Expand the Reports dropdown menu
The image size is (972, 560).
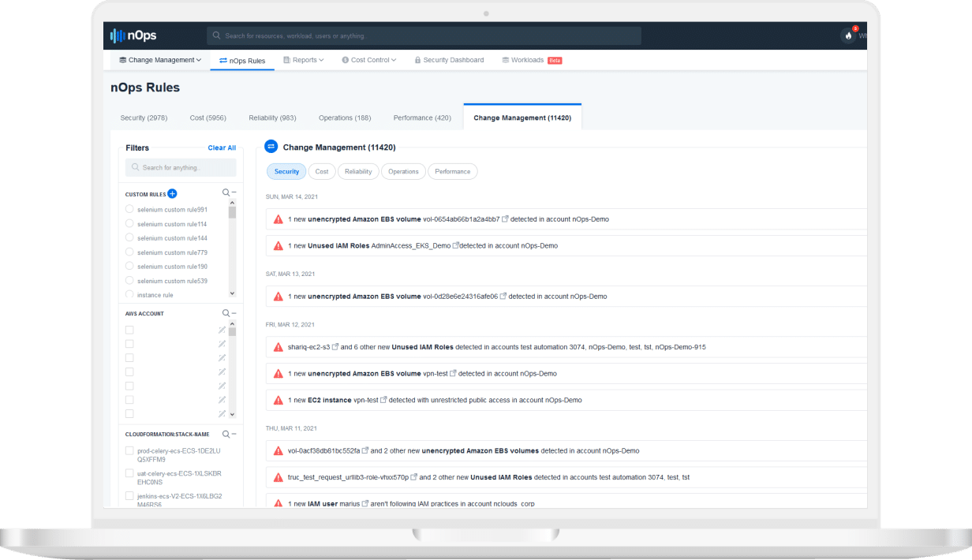pyautogui.click(x=303, y=60)
